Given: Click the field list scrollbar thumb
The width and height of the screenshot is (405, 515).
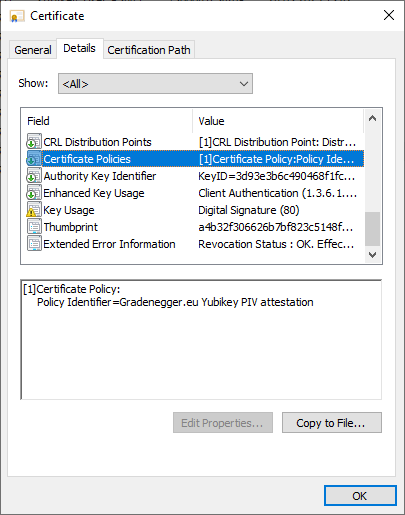Looking at the screenshot, I should 372,229.
